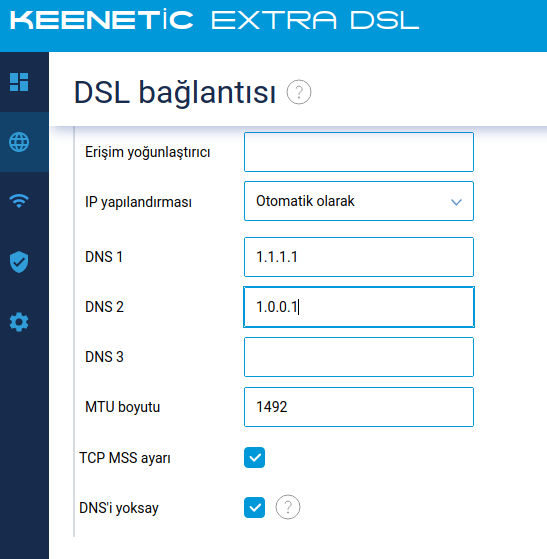Click the chevron arrow in Otomatik olarak box
The image size is (547, 559).
pos(456,202)
